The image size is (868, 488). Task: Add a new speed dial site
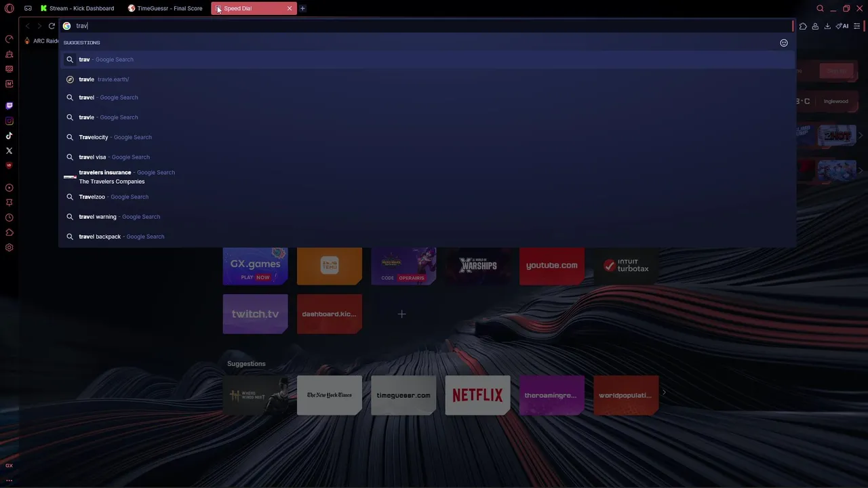coord(401,314)
